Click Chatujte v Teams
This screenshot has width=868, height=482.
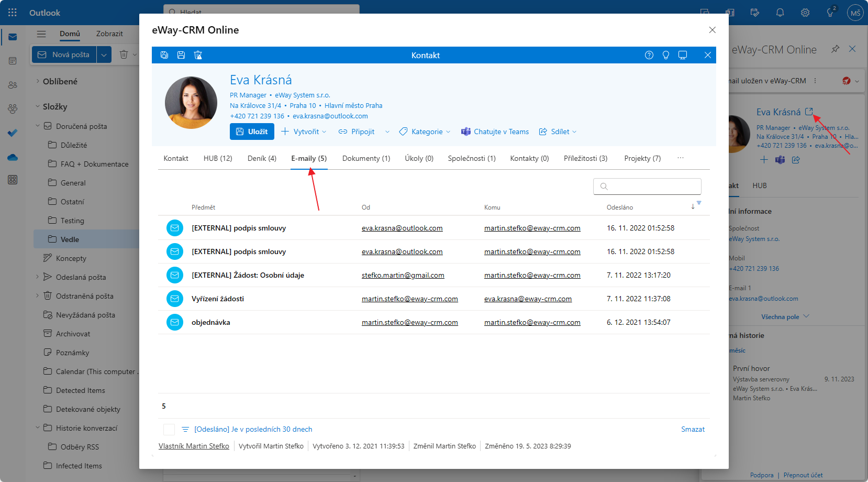495,132
